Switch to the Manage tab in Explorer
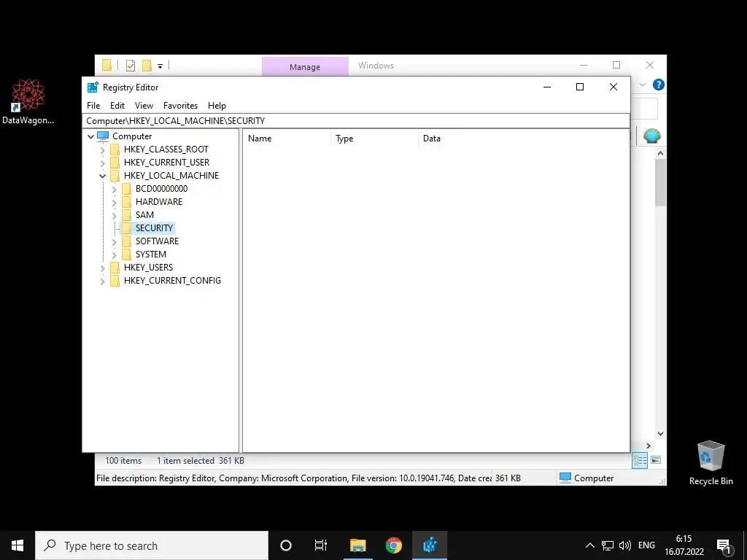This screenshot has width=747, height=560. pos(305,67)
